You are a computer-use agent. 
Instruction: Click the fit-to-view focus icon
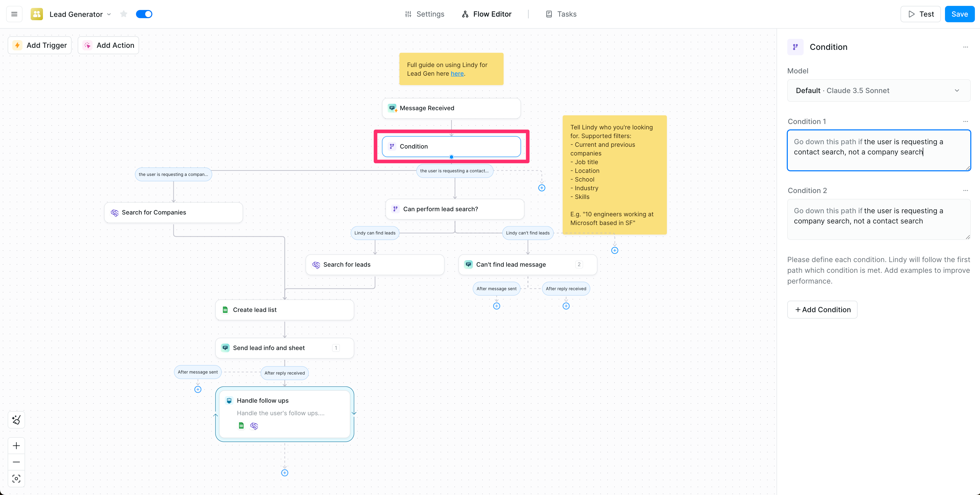(16, 478)
